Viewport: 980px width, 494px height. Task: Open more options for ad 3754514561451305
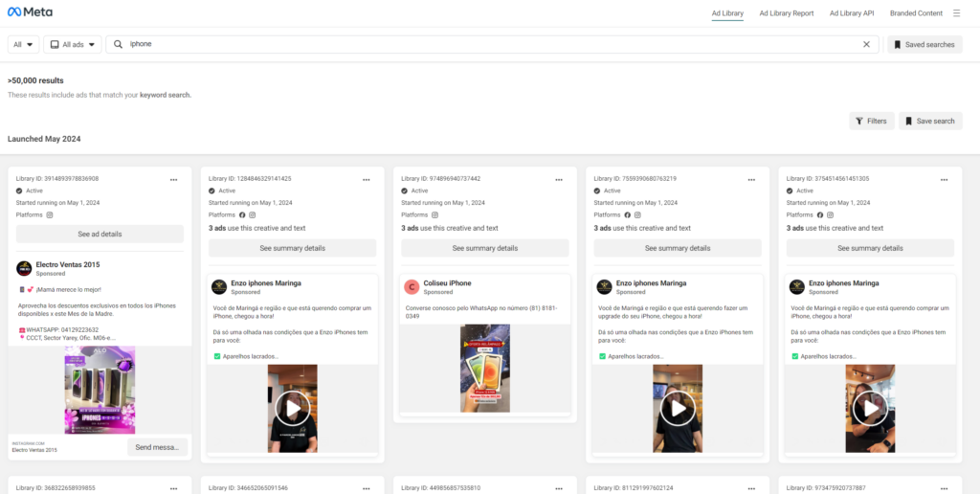pyautogui.click(x=944, y=179)
